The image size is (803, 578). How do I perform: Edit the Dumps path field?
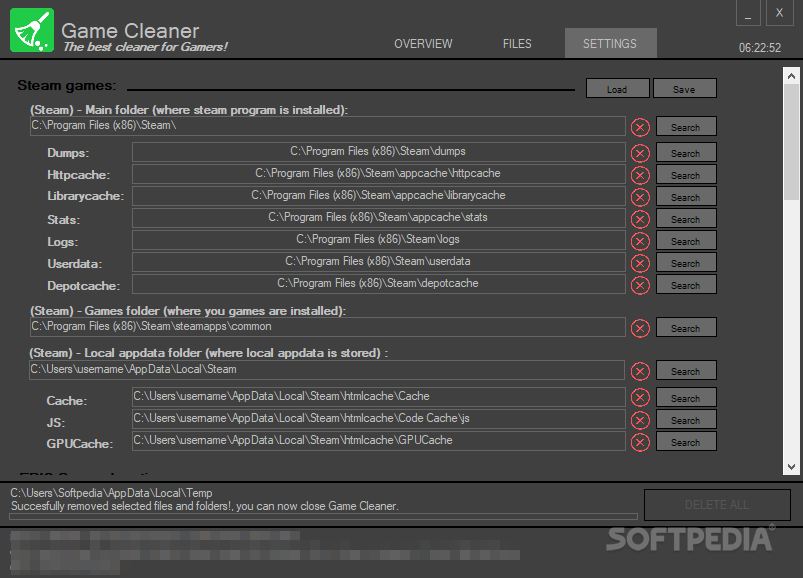coord(378,152)
